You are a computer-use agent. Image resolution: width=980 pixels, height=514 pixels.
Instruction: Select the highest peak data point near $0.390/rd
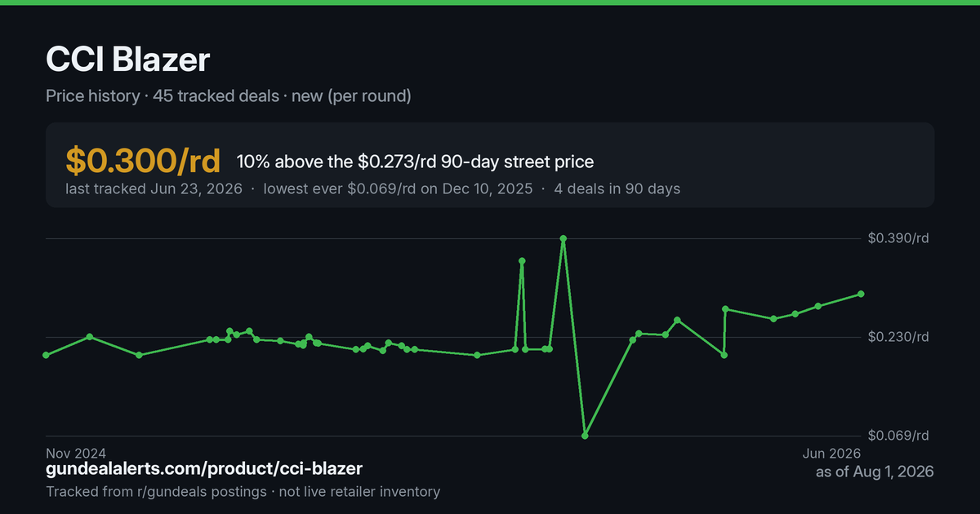coord(563,238)
